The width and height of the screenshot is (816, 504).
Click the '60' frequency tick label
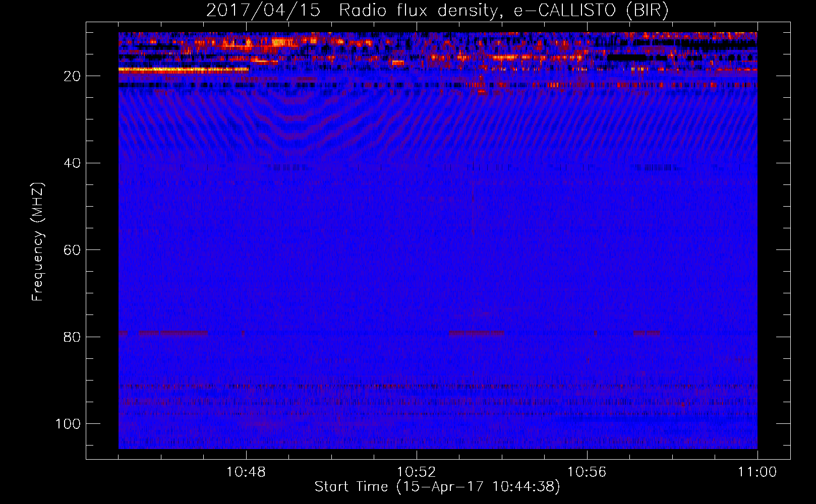point(73,250)
